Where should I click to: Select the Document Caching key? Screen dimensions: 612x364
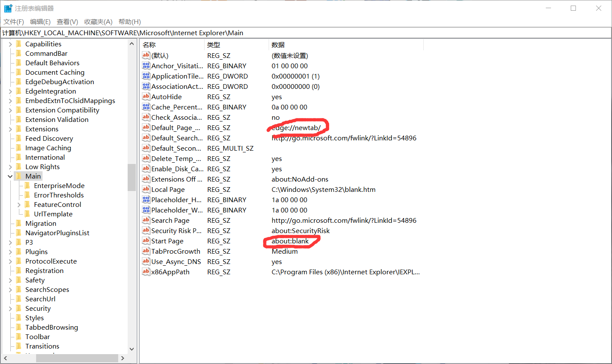[55, 72]
